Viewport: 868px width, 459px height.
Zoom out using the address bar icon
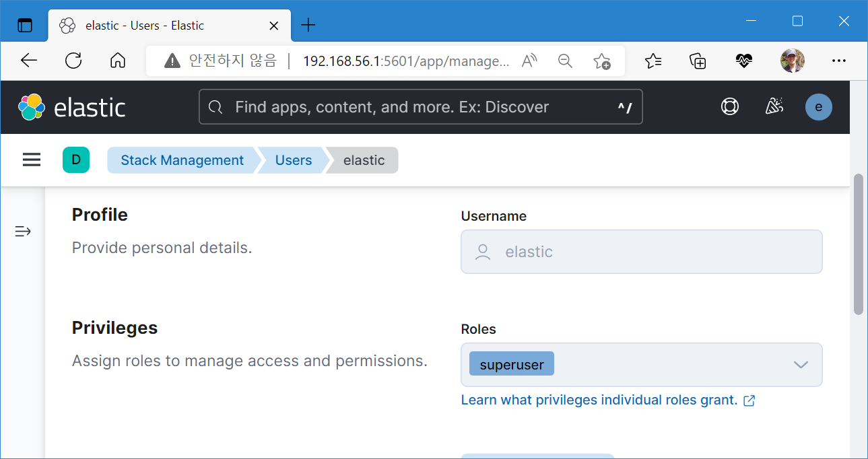pyautogui.click(x=565, y=61)
